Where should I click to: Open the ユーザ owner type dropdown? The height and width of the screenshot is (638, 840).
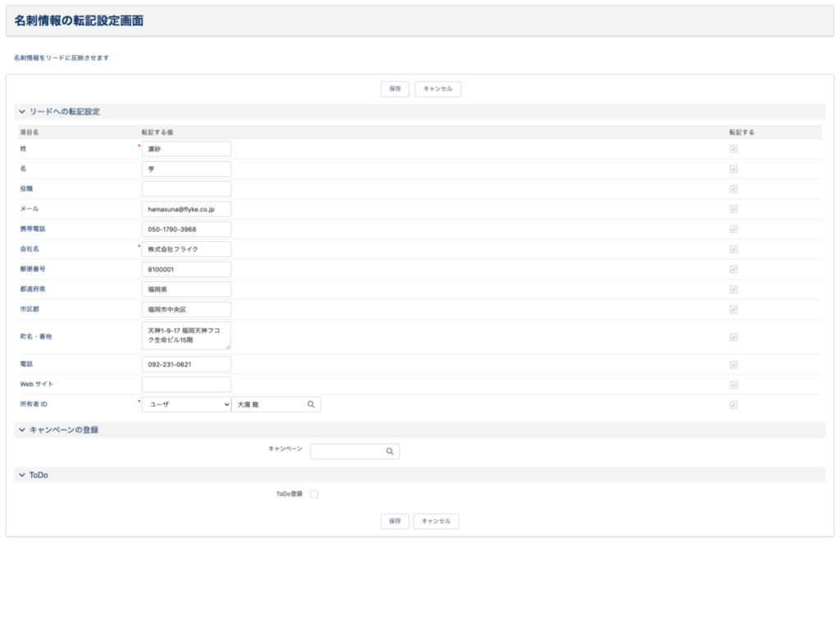click(186, 404)
